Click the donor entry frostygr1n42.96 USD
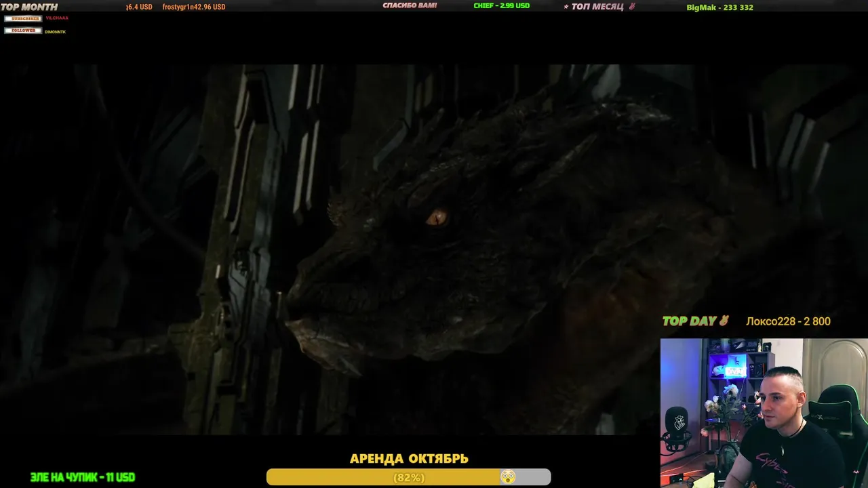Screen dimensions: 868x488 coord(194,7)
